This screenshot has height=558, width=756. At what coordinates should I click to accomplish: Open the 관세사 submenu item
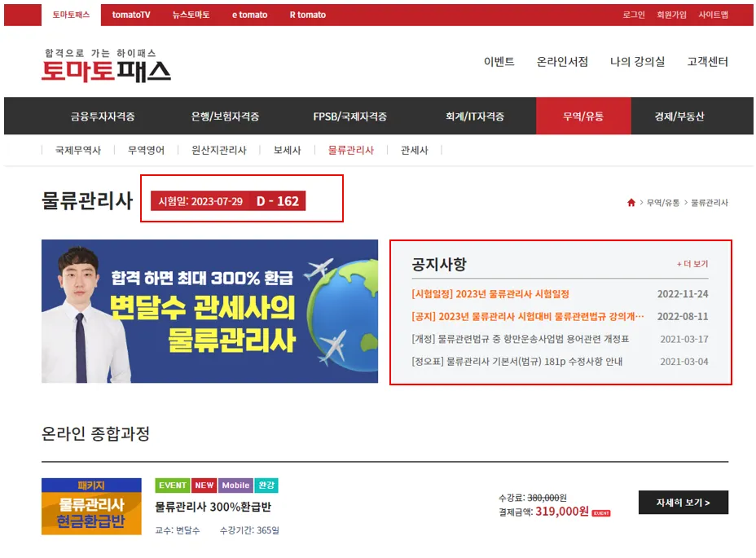click(414, 151)
